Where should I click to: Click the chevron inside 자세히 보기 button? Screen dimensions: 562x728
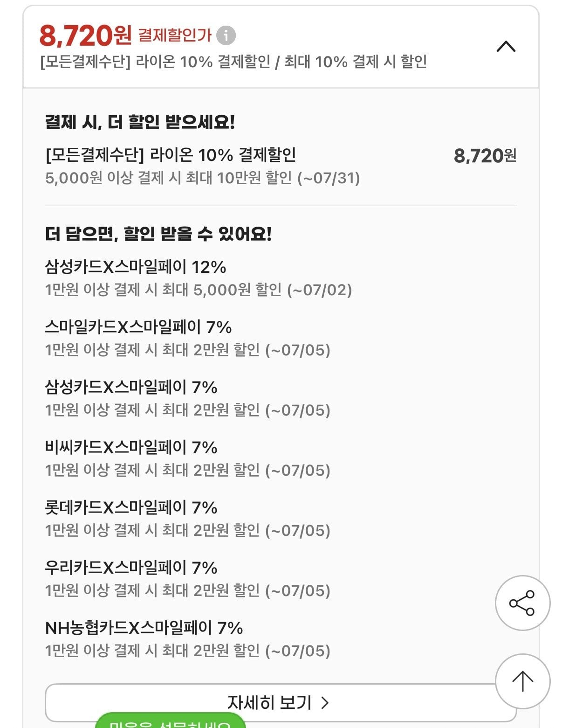pyautogui.click(x=325, y=703)
